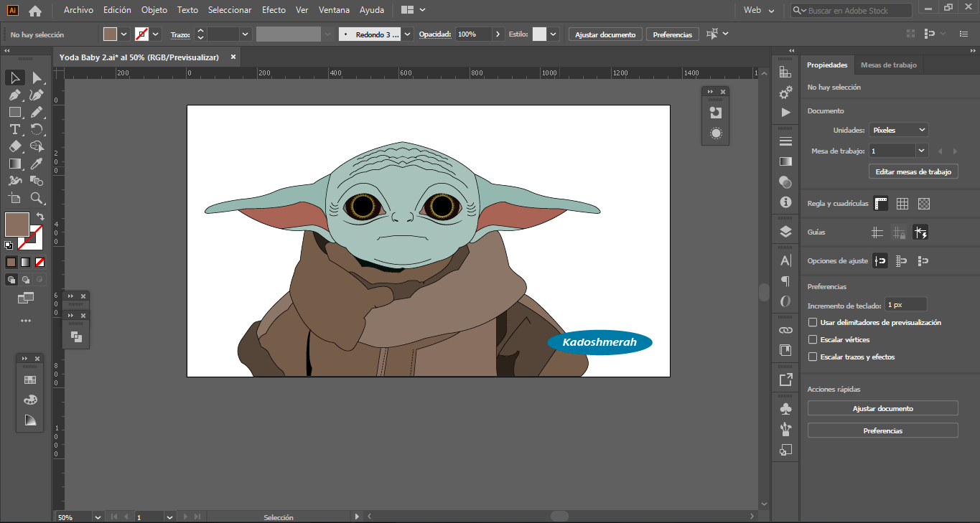Toggle snap to point in Opciones de ajuste
The width and height of the screenshot is (980, 523).
pos(880,261)
